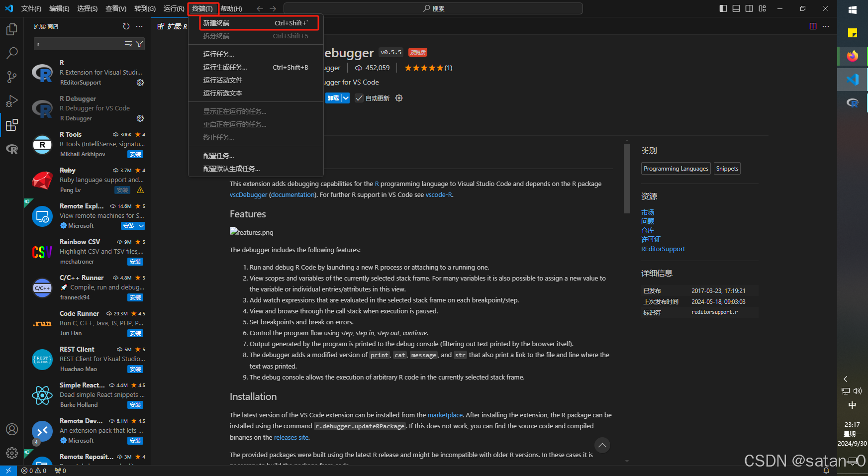Open customize layout icon
The image size is (868, 476).
coord(763,8)
